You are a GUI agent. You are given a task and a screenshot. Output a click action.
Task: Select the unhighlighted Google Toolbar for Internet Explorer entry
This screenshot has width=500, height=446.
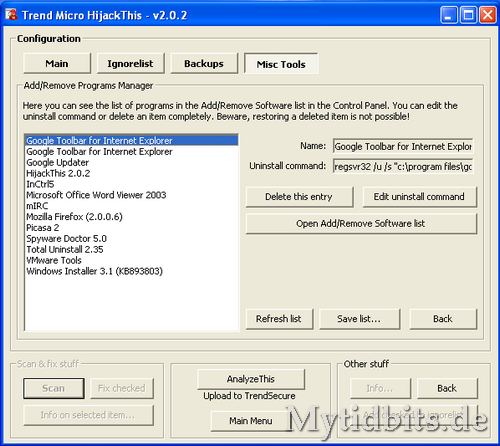pyautogui.click(x=132, y=152)
